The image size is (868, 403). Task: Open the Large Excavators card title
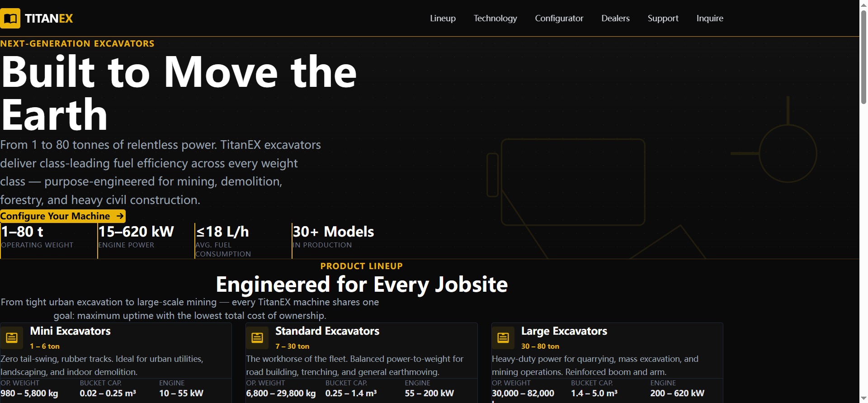coord(564,331)
